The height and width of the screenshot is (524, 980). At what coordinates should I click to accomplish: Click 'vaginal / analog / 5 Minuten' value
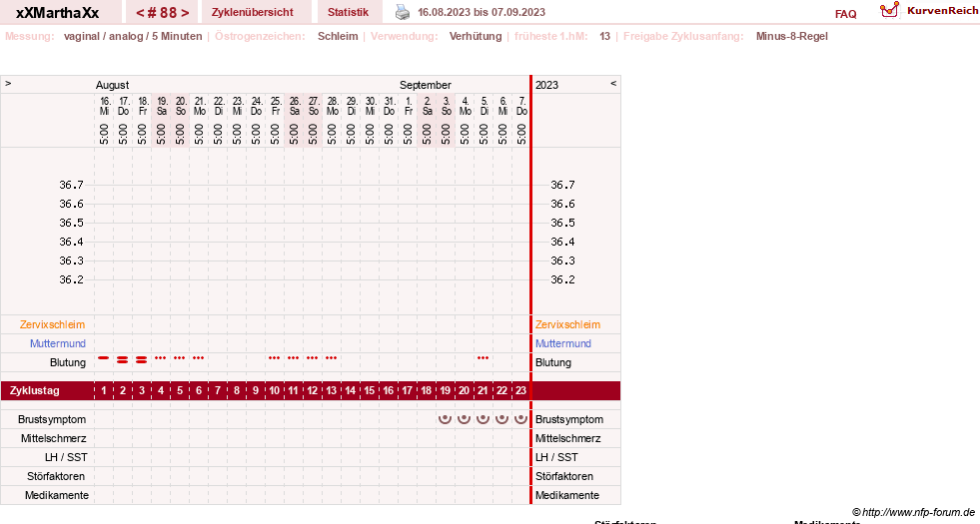pyautogui.click(x=133, y=36)
